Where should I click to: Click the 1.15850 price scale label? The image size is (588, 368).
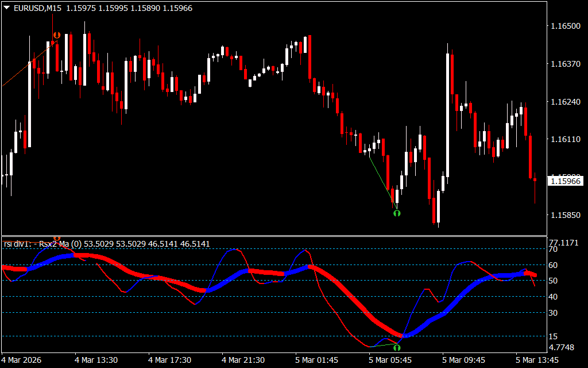[x=565, y=215]
